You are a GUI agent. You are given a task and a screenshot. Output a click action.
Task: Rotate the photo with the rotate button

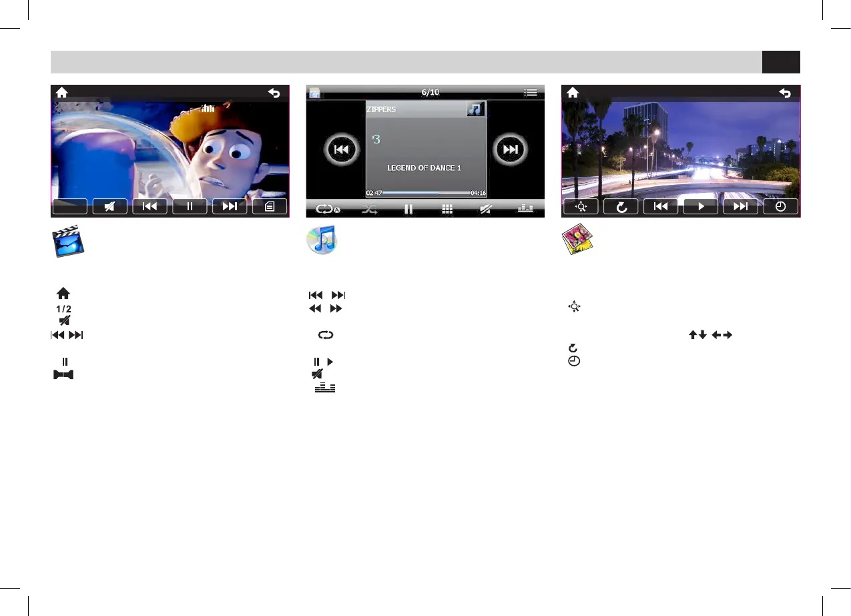coord(621,207)
